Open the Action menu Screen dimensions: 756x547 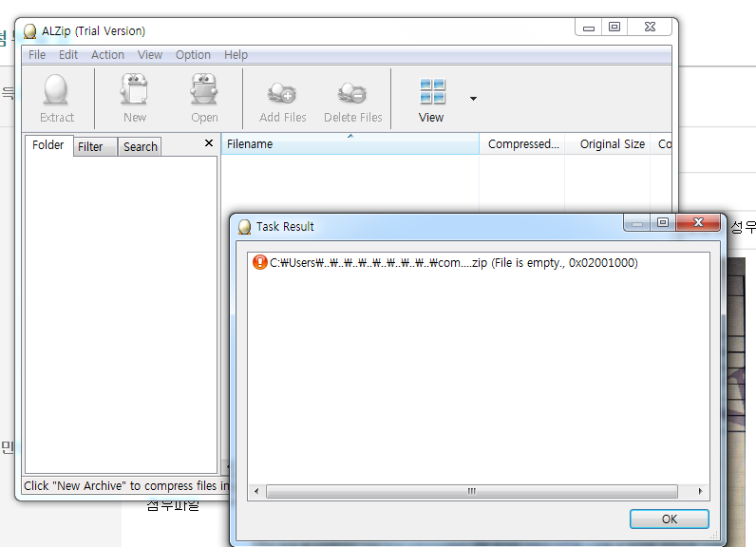tap(107, 55)
